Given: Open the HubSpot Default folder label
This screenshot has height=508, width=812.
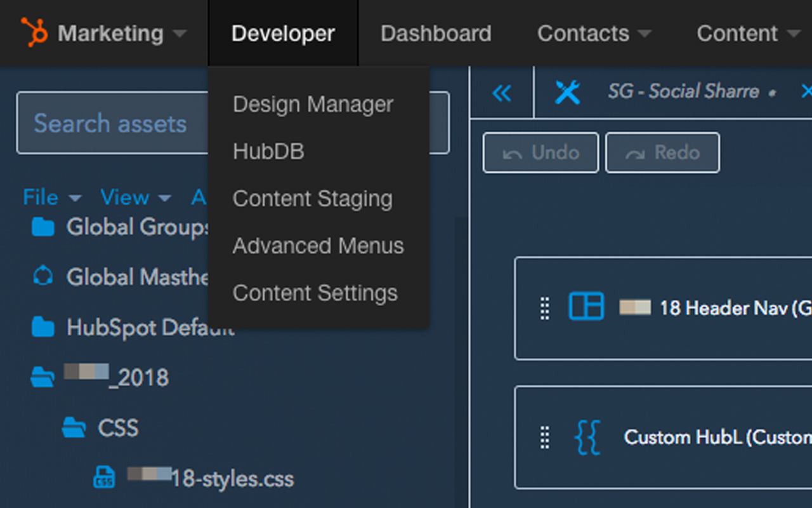Looking at the screenshot, I should pos(150,328).
